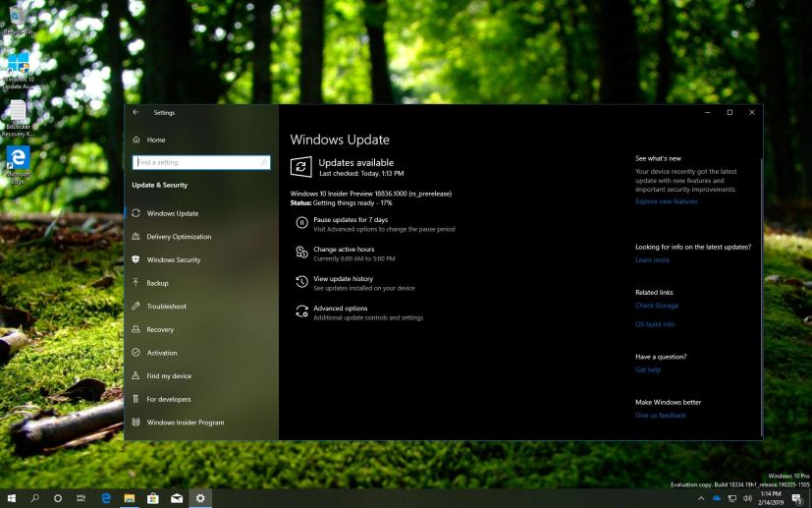This screenshot has width=812, height=508.
Task: Open Check Storage link
Action: pos(657,306)
